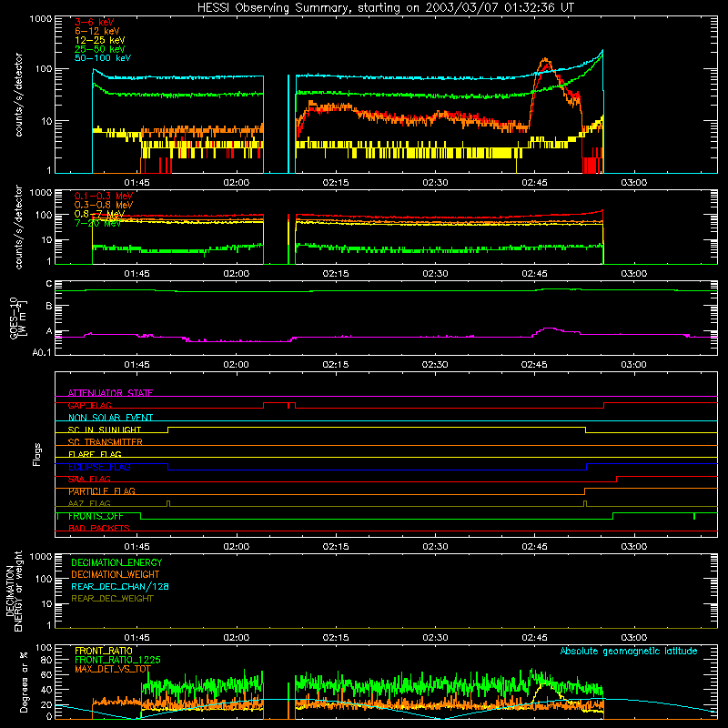This screenshot has height=728, width=728.
Task: Click the SC_IN_SUNLIGHT flag label
Action: [x=105, y=430]
